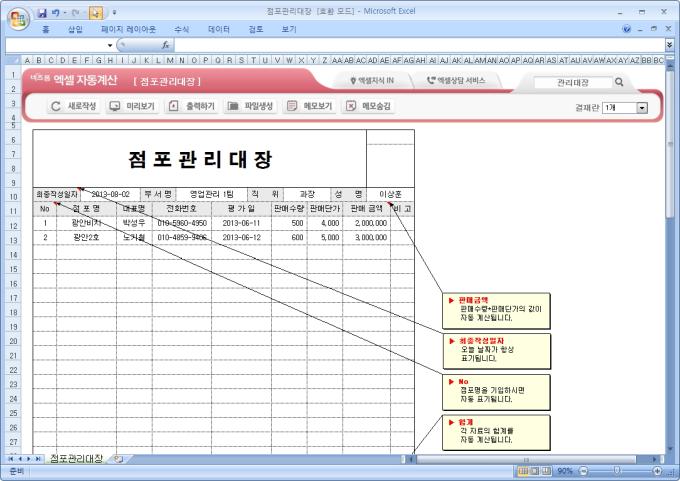Image resolution: width=680 pixels, height=481 pixels.
Task: Select the cell 이상훈
Action: pyautogui.click(x=390, y=194)
